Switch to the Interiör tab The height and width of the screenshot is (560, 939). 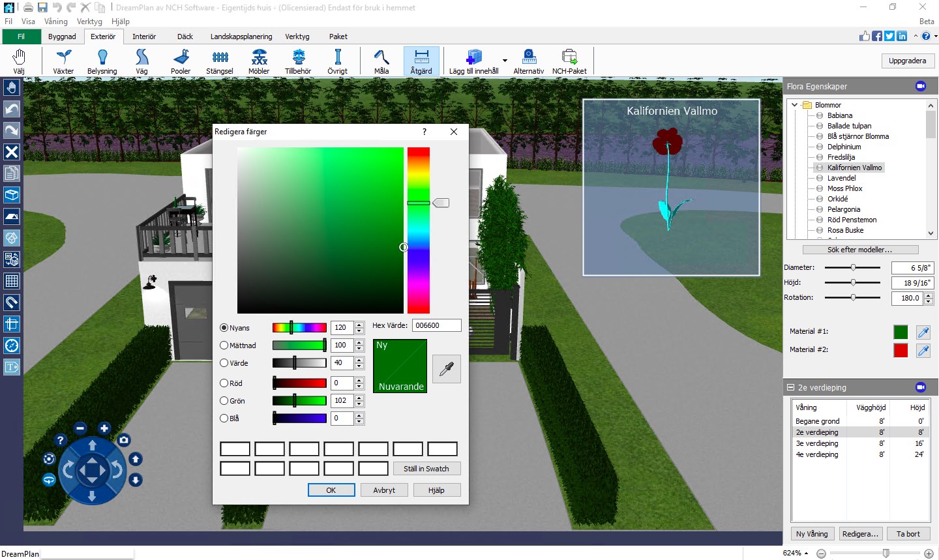pyautogui.click(x=144, y=37)
